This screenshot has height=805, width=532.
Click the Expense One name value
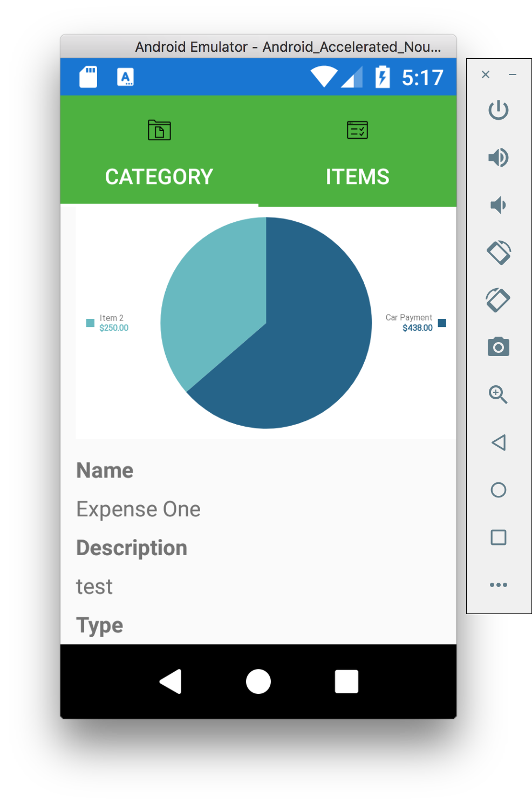(138, 509)
